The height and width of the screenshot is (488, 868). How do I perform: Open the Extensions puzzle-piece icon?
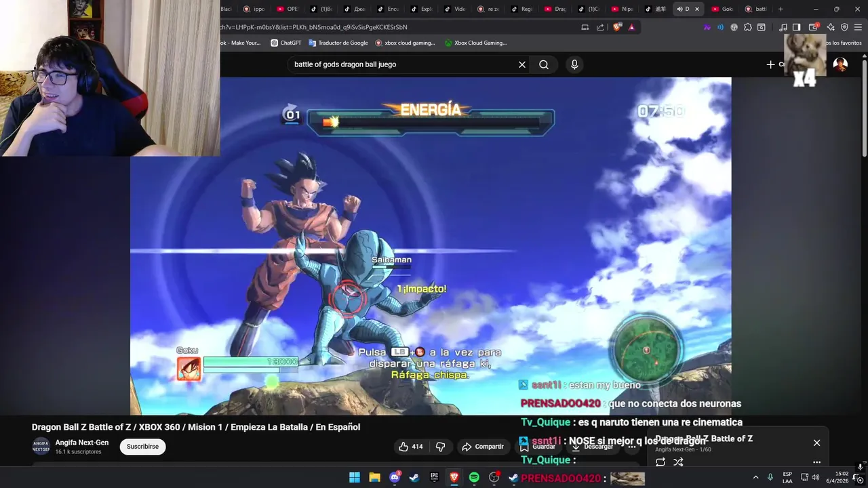pos(748,27)
